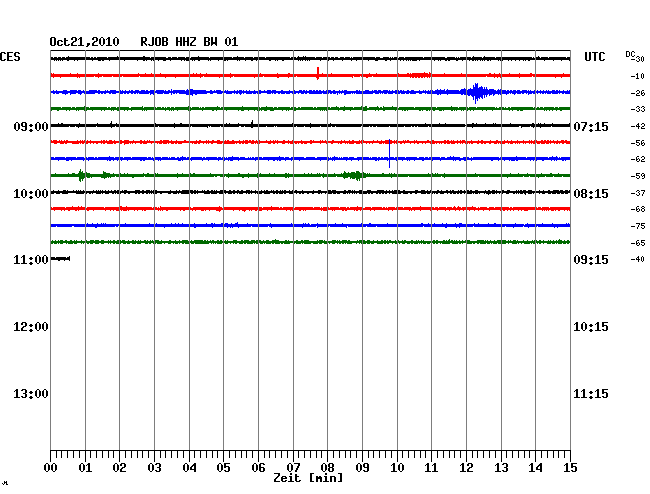Click minute 04 on the time axis
The image size is (650, 494).
[189, 467]
